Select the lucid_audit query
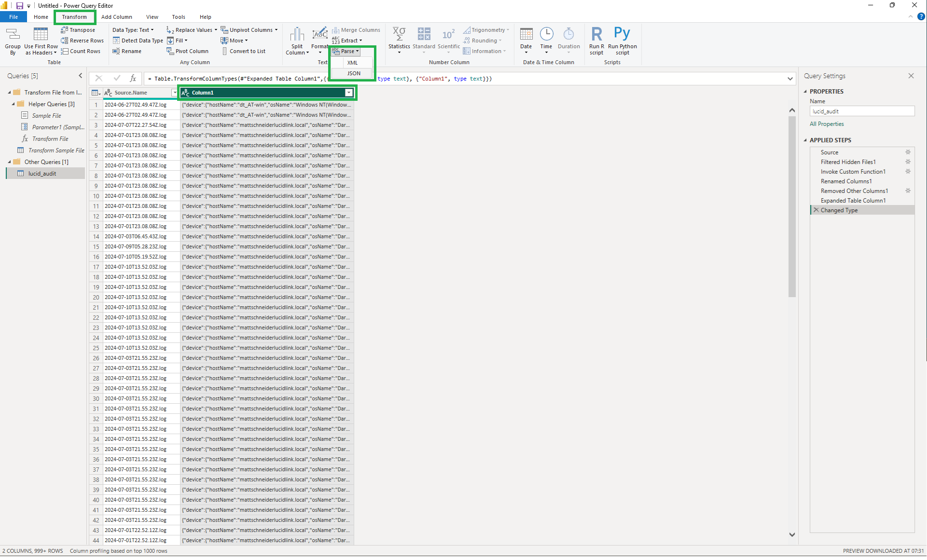The width and height of the screenshot is (927, 560). click(x=46, y=174)
